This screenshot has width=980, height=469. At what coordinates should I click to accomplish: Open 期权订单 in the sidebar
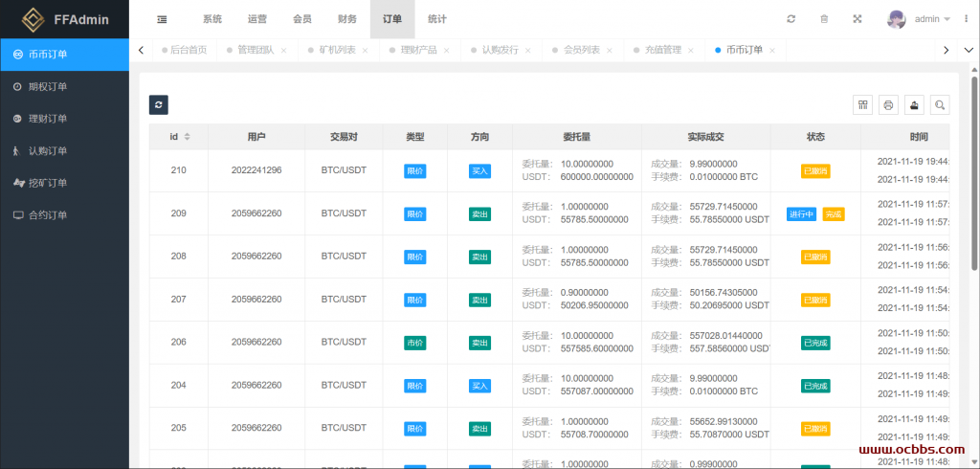[x=64, y=87]
